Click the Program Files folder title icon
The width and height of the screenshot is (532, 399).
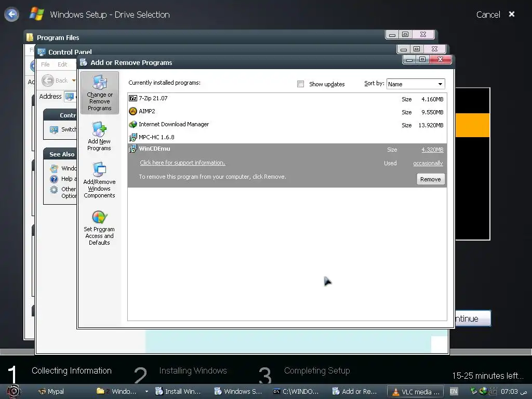30,37
